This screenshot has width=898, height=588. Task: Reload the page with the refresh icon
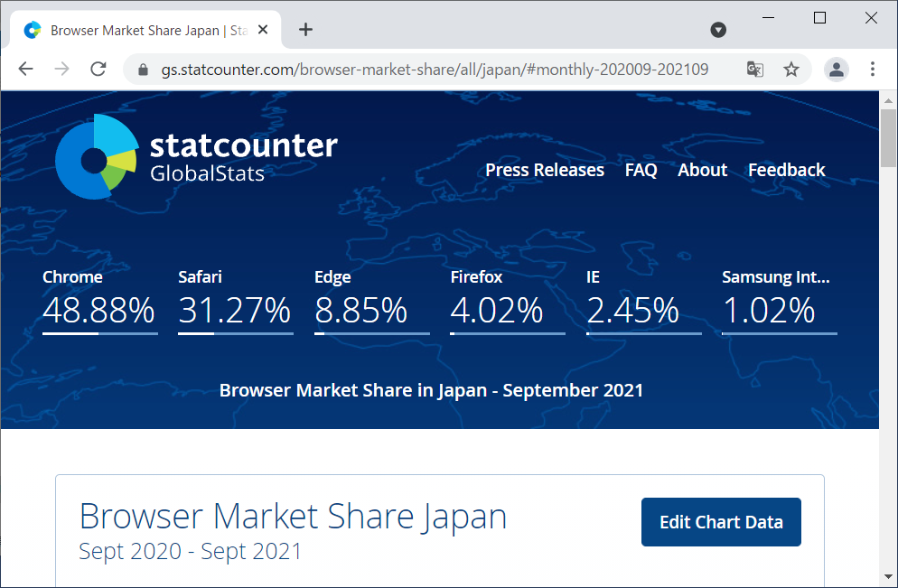coord(98,70)
